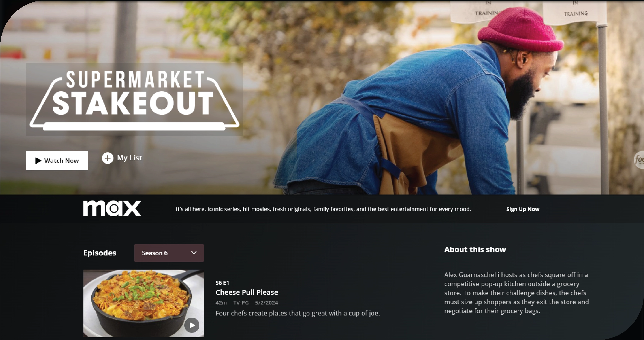Viewport: 644px width, 340px height.
Task: Click the Alex Guarnaschelli show description text
Action: (516, 293)
